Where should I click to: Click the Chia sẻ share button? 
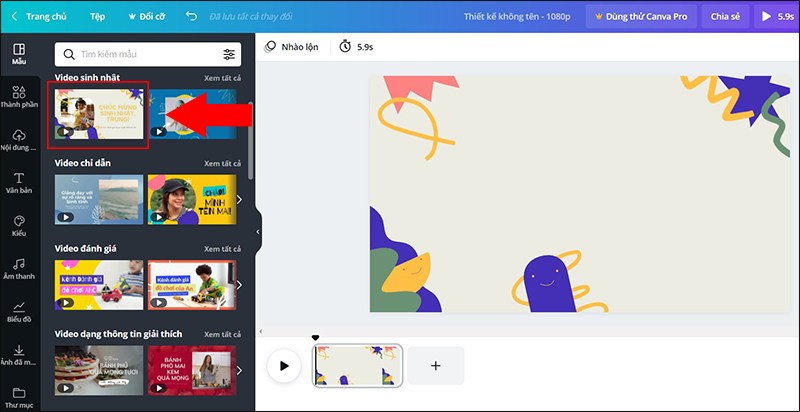(x=726, y=16)
